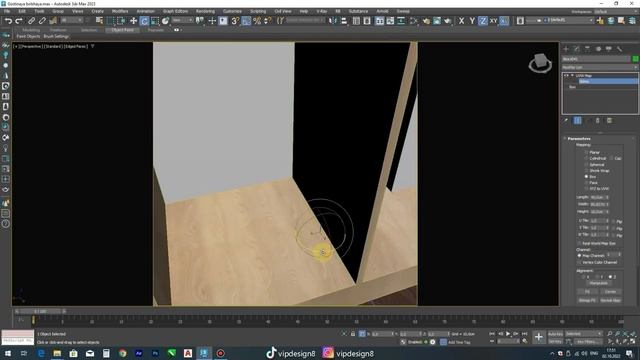This screenshot has height=360, width=640.
Task: Toggle the UVW Map modifier eye icon
Action: [x=566, y=76]
